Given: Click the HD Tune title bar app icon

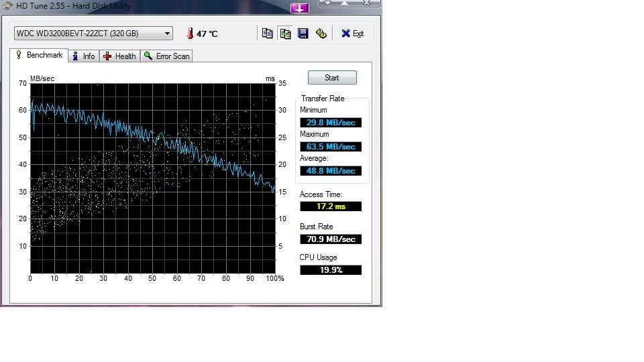Looking at the screenshot, I should 7,6.
